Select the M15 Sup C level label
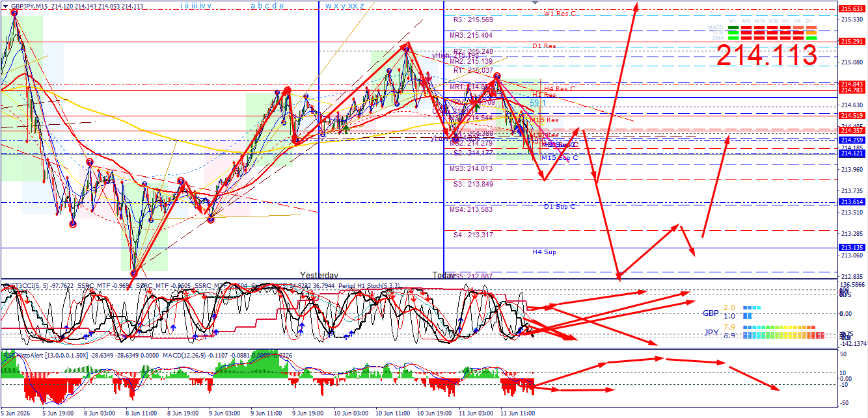 coord(560,157)
